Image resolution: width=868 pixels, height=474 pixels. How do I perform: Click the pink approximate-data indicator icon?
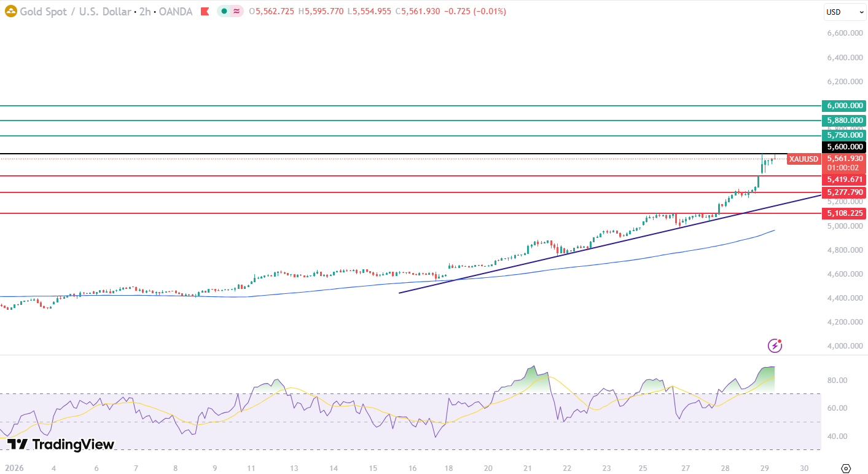tap(236, 12)
